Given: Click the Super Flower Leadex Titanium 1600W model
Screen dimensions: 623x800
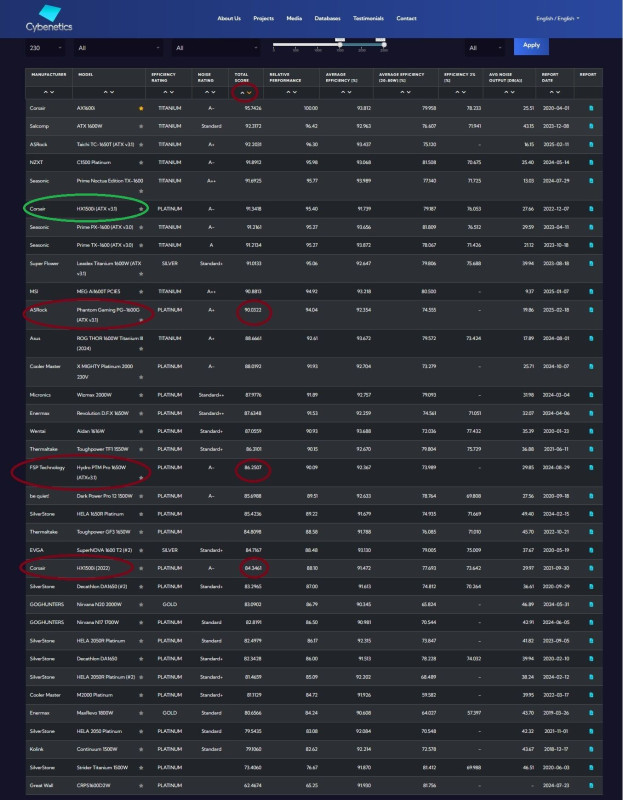Looking at the screenshot, I should pos(109,268).
